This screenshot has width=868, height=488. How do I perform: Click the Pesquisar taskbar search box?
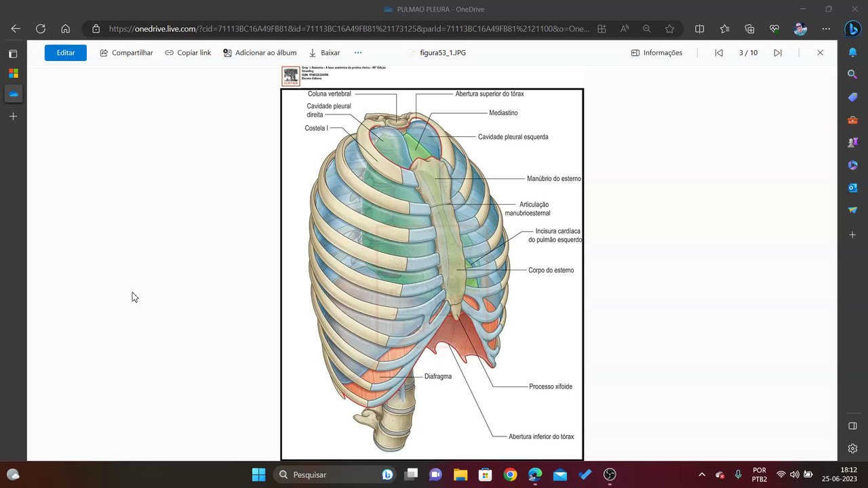click(325, 474)
